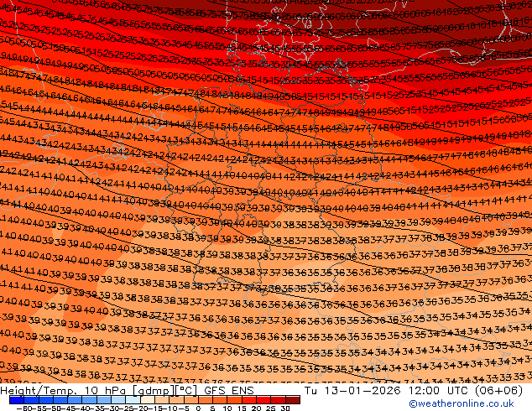
Task: Click the '30' legend scale value
Action: [x=285, y=408]
